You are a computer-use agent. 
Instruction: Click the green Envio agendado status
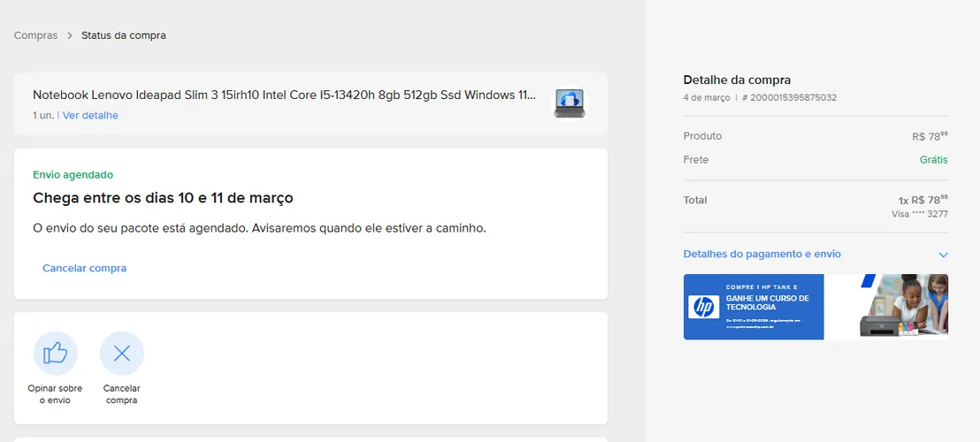[x=73, y=175]
